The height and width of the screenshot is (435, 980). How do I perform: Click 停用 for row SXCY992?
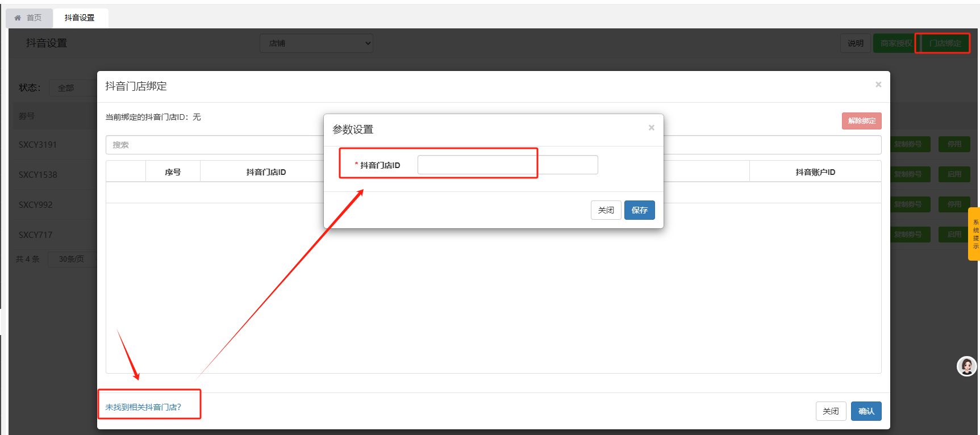click(x=954, y=204)
